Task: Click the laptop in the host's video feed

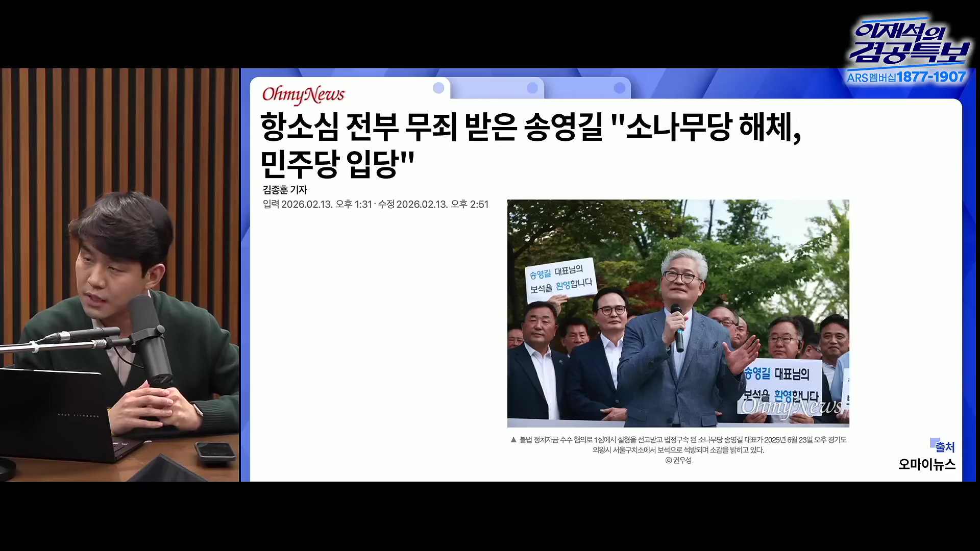Action: coord(56,416)
